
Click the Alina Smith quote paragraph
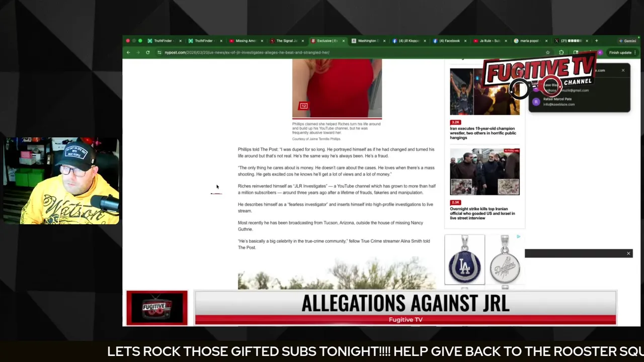click(334, 244)
